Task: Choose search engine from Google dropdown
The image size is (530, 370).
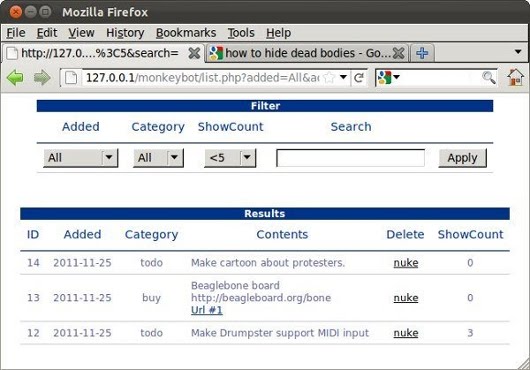Action: click(x=389, y=78)
